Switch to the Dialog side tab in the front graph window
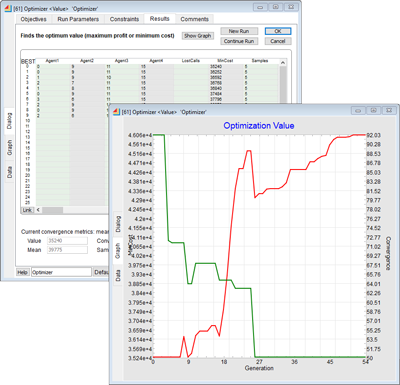The height and width of the screenshot is (385, 400). pyautogui.click(x=118, y=224)
